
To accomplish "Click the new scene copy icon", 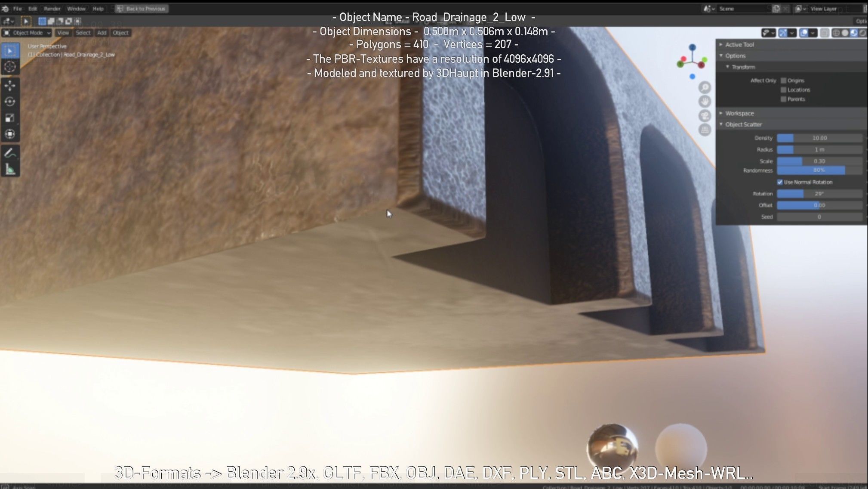I will tap(776, 9).
